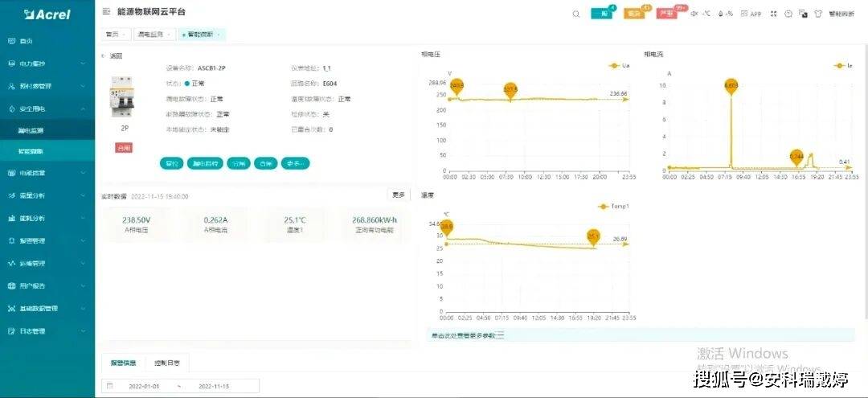Expand the 能耗分析 menu chevron
The width and height of the screenshot is (868, 398).
[83, 218]
